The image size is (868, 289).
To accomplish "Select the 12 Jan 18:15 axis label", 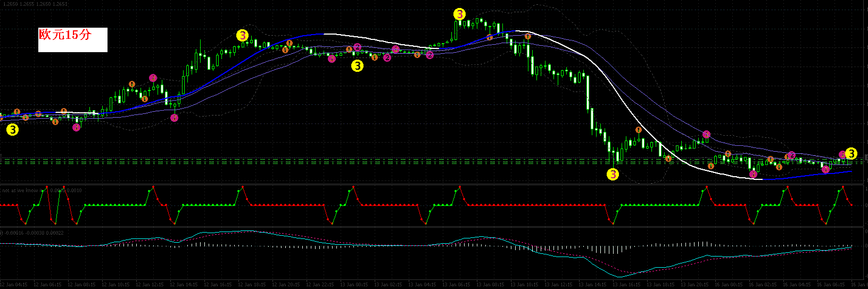I will point(252,285).
